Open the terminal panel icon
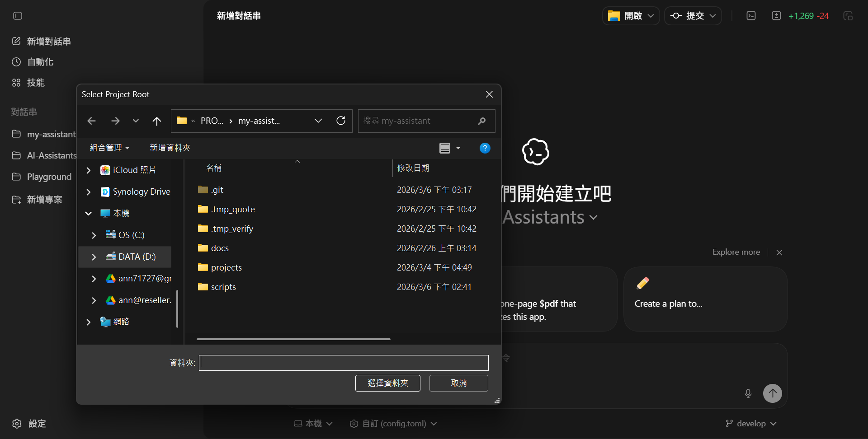 point(751,16)
